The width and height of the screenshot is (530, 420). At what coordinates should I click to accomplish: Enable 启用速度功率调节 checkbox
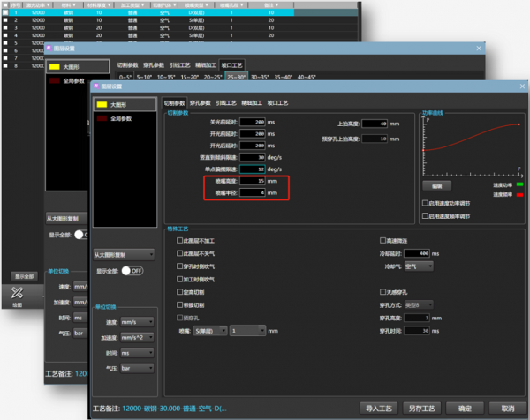[426, 203]
